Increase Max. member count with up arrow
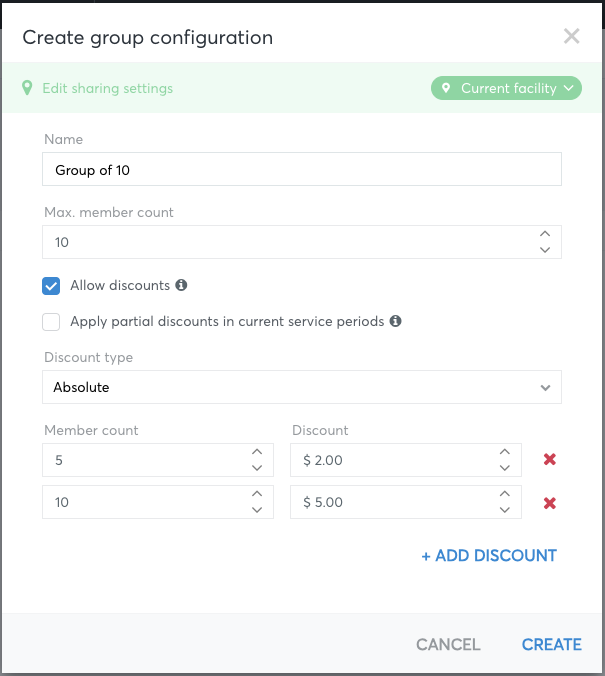 [x=545, y=234]
